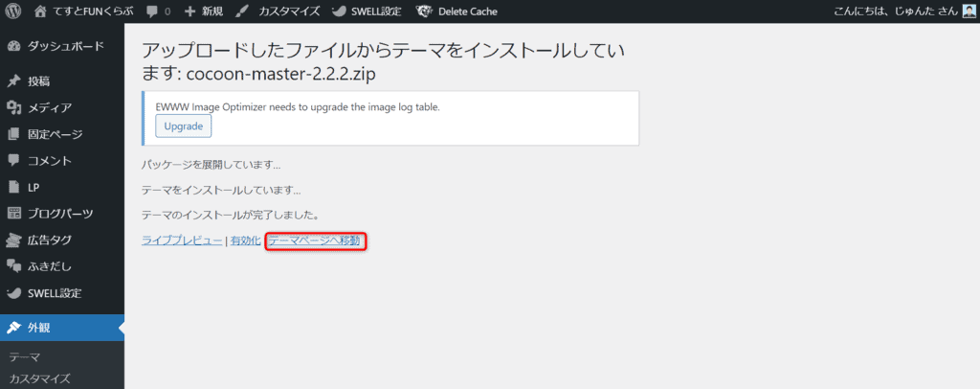This screenshot has height=389, width=980.
Task: Click the user avatar in top right
Action: pyautogui.click(x=969, y=12)
